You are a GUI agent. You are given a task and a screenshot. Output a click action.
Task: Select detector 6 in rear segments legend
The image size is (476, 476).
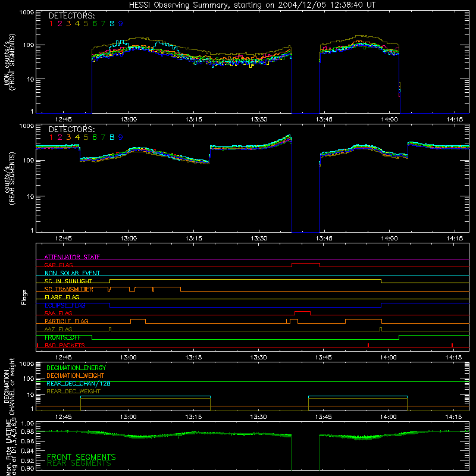(95, 137)
